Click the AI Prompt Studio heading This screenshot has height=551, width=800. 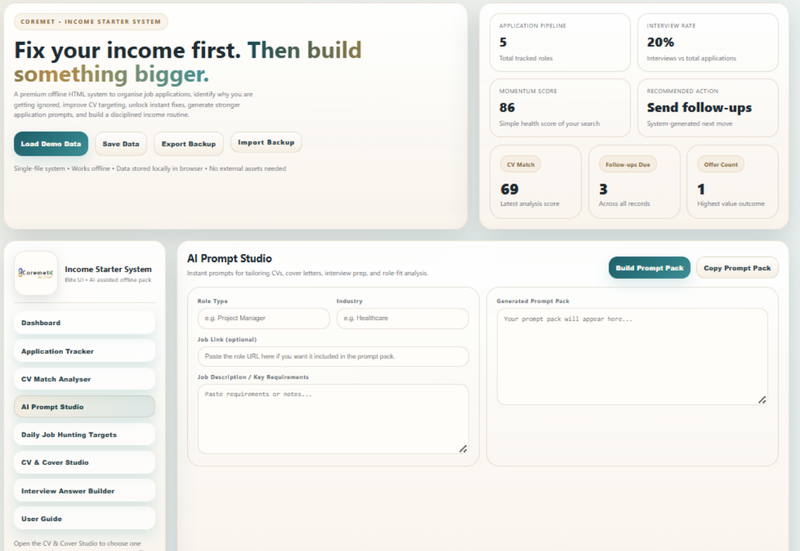[x=230, y=259]
